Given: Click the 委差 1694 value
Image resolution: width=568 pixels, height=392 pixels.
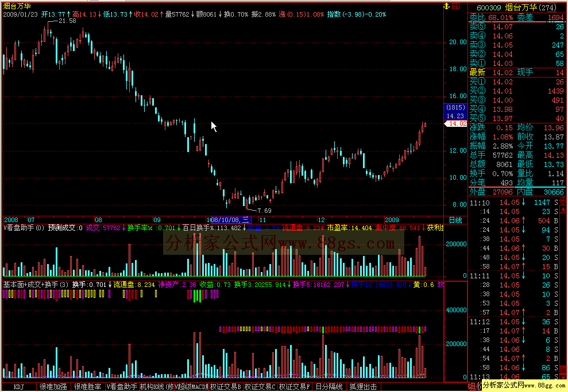Looking at the screenshot, I should click(555, 17).
